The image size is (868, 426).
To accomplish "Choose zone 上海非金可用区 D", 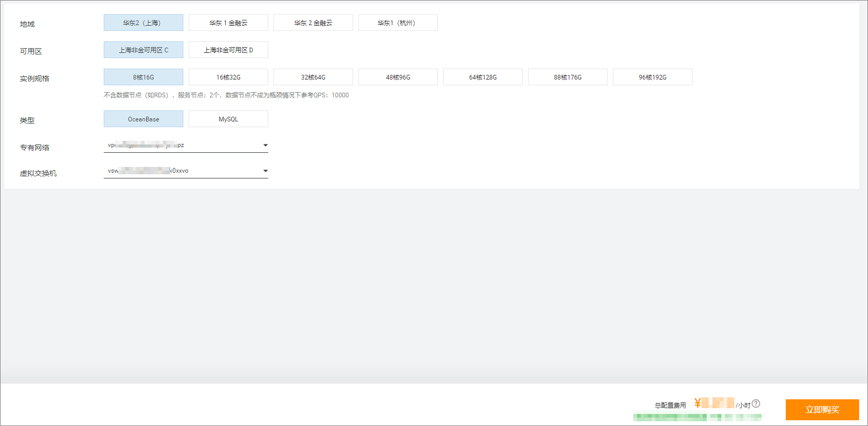I will coord(228,50).
